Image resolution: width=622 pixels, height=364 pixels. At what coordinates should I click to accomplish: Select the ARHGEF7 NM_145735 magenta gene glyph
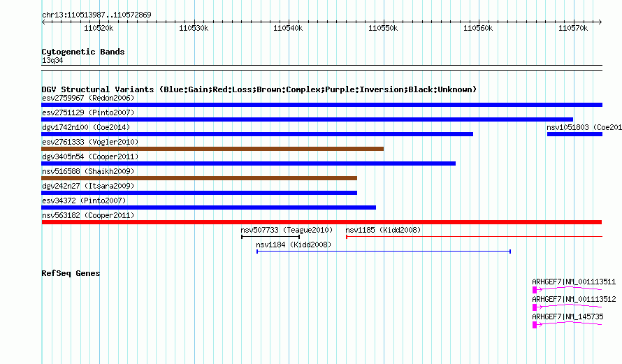coord(567,324)
